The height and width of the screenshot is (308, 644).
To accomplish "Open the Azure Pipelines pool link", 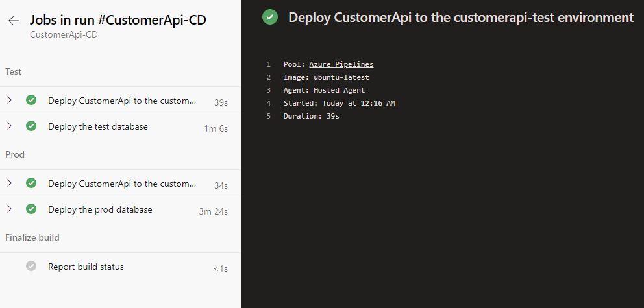I will [341, 64].
